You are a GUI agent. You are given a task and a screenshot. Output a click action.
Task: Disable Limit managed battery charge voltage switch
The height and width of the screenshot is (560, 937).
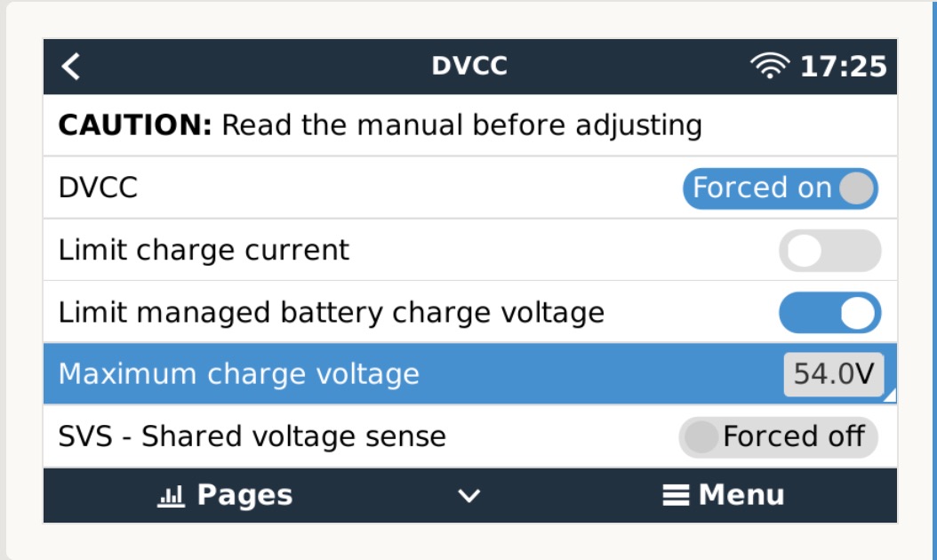829,313
